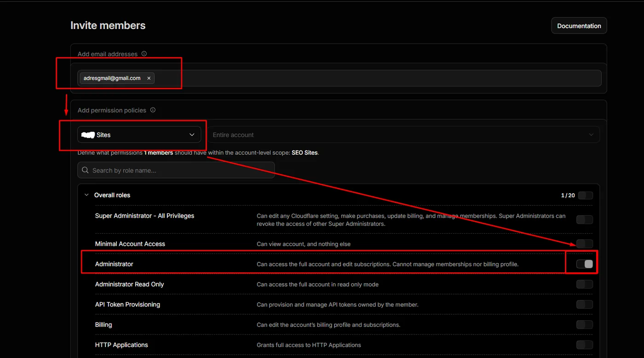The image size is (644, 358).
Task: Collapse the Overall roles section
Action: coord(86,195)
